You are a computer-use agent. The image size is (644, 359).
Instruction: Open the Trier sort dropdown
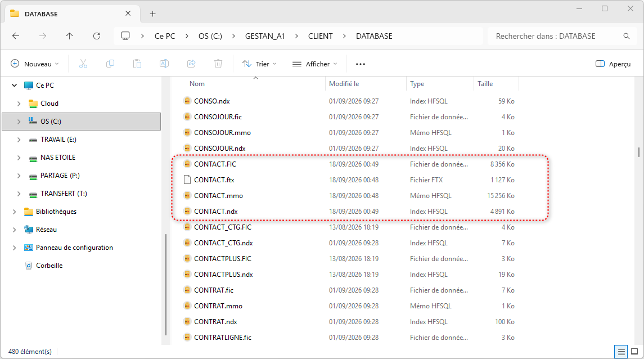[x=260, y=64]
